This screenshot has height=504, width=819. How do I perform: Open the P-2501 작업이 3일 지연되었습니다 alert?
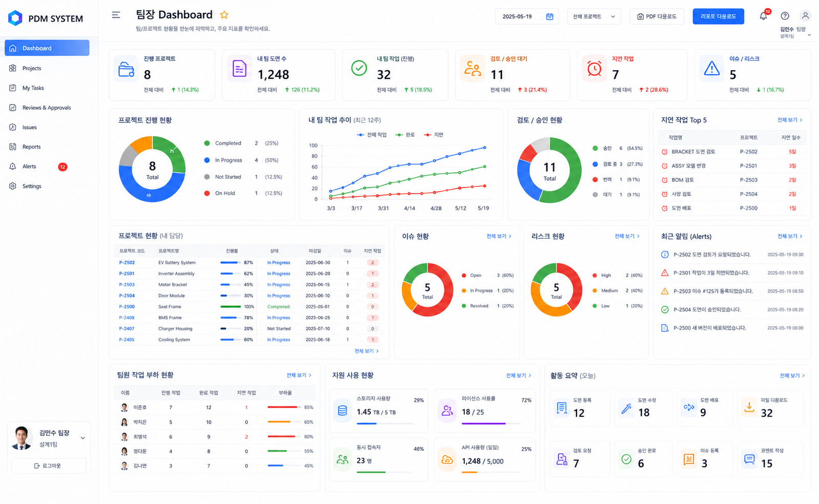[x=732, y=273]
